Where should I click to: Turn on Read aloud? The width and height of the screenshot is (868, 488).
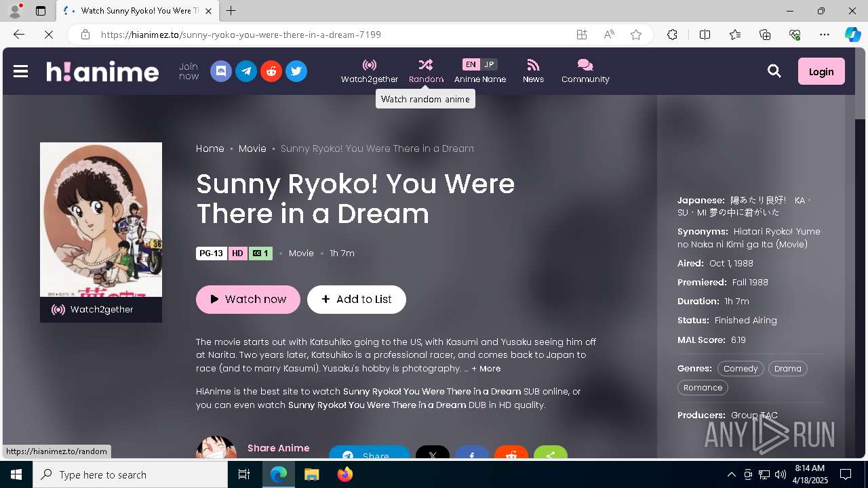(609, 35)
